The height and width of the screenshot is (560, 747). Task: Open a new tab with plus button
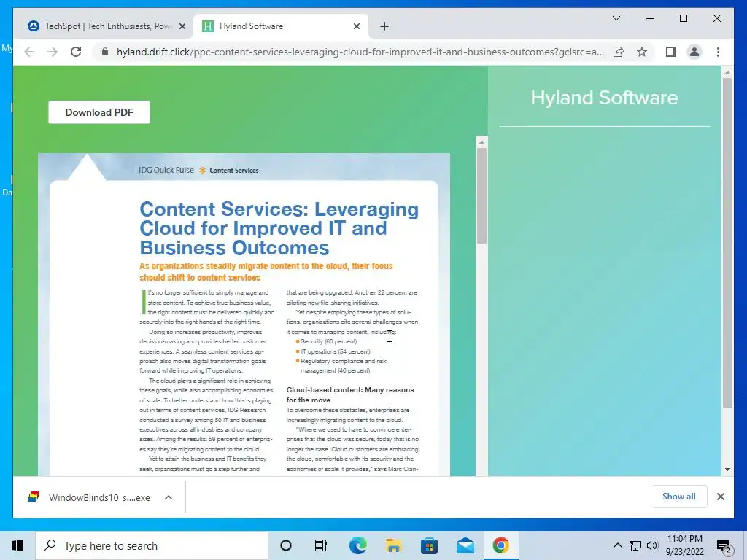tap(384, 26)
